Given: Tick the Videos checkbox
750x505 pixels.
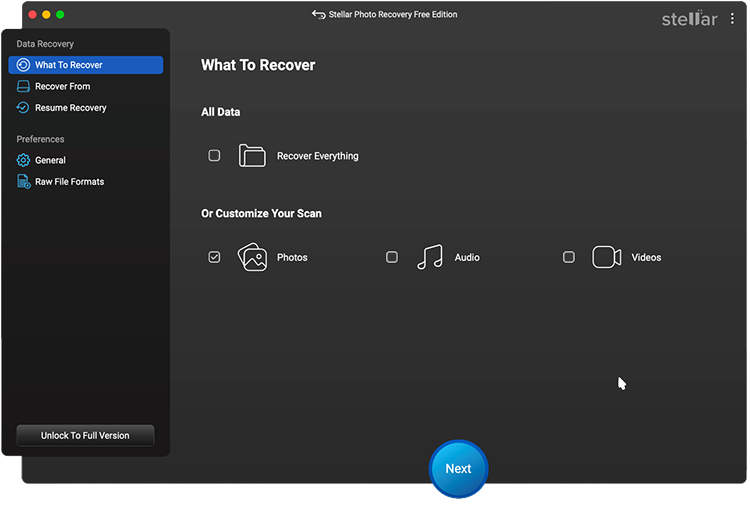Looking at the screenshot, I should tap(569, 257).
